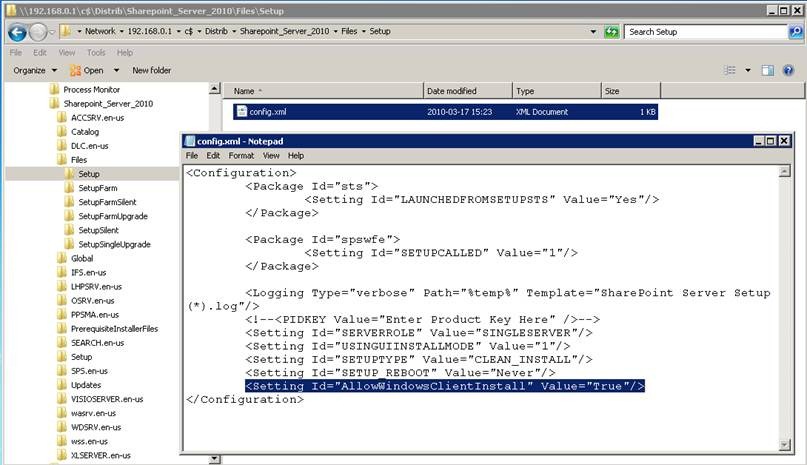807x465 pixels.
Task: Select the config.xml file in the file list
Action: [x=445, y=112]
